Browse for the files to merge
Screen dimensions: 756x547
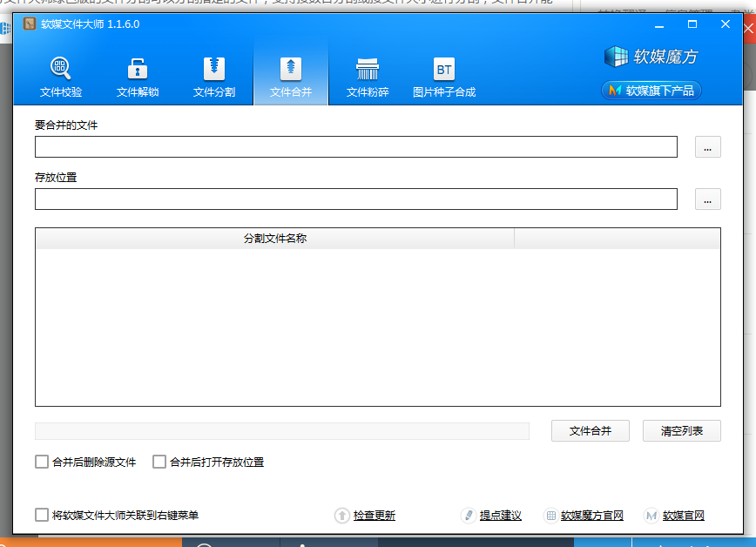click(707, 147)
